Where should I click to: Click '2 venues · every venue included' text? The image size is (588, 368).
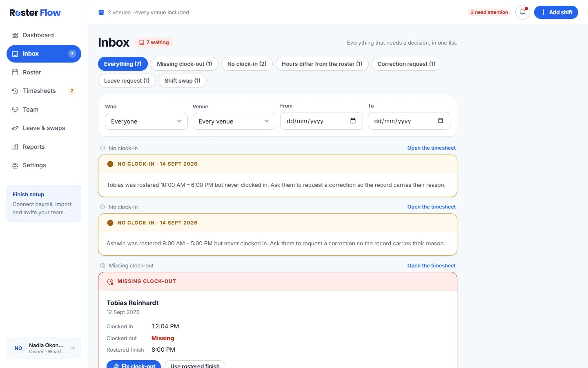pyautogui.click(x=148, y=12)
